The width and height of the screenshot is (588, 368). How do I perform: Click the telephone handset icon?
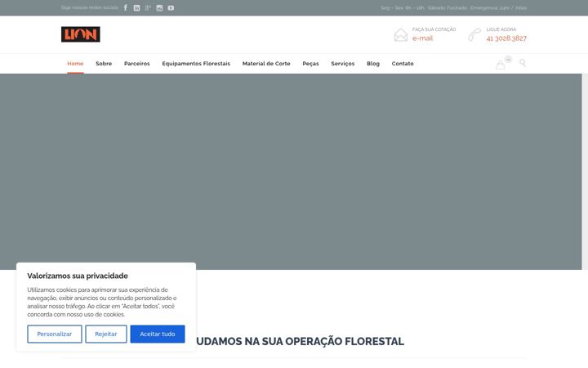(474, 35)
